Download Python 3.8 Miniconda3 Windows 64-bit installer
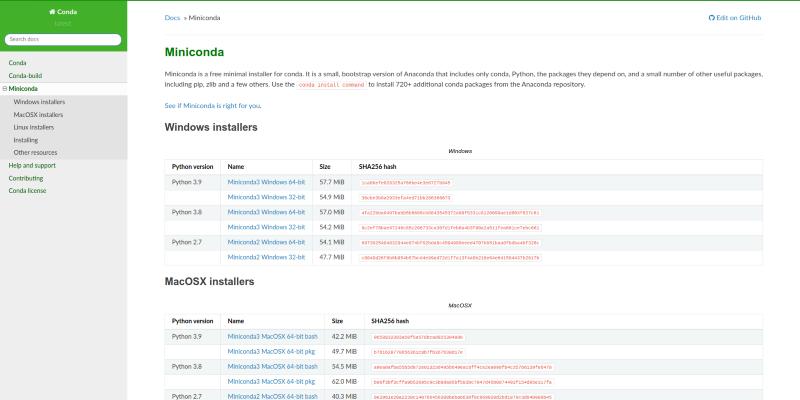The width and height of the screenshot is (800, 400). [266, 212]
